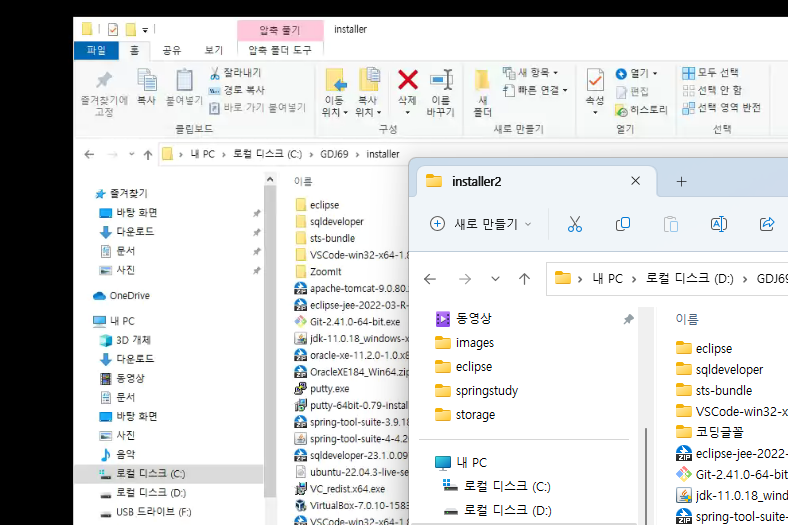Screen dimensions: 788x525
Task: Click the properties checkmark icon in quick access toolbar
Action: [113, 30]
